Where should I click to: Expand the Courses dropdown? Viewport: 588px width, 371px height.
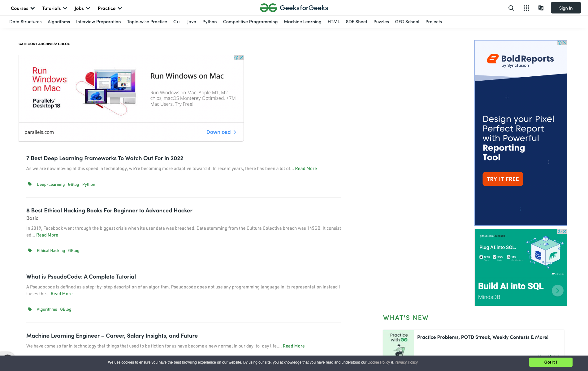click(x=23, y=8)
